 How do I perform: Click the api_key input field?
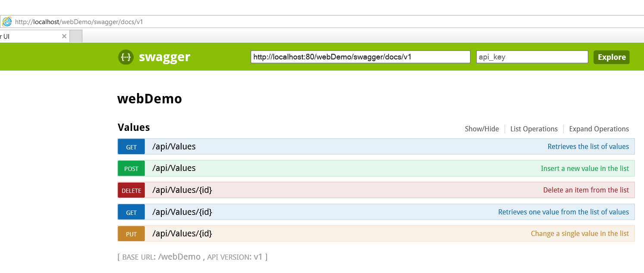coord(532,57)
